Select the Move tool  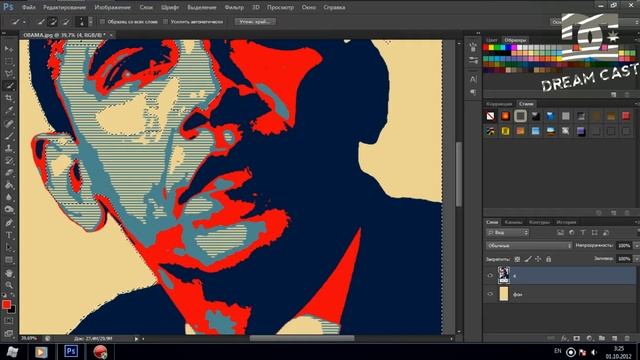[x=9, y=49]
